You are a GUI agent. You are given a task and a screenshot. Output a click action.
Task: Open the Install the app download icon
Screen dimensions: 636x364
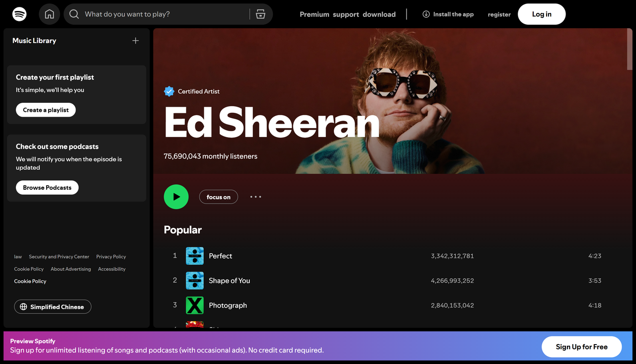click(426, 14)
